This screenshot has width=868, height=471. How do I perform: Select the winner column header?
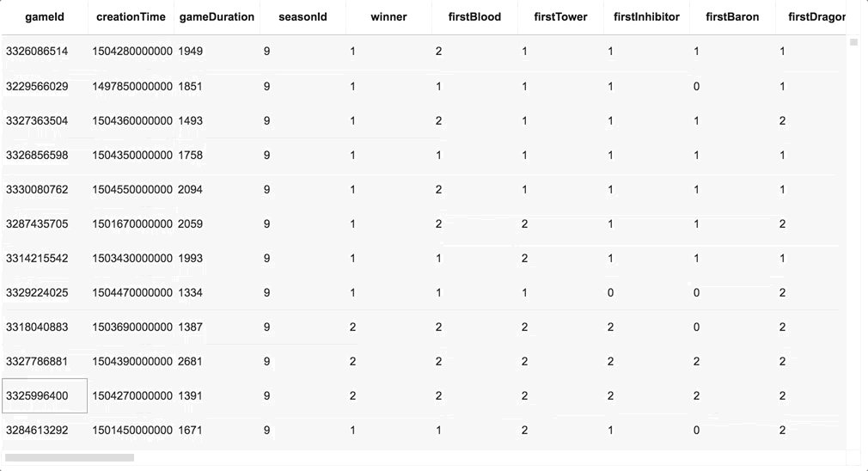coord(388,17)
